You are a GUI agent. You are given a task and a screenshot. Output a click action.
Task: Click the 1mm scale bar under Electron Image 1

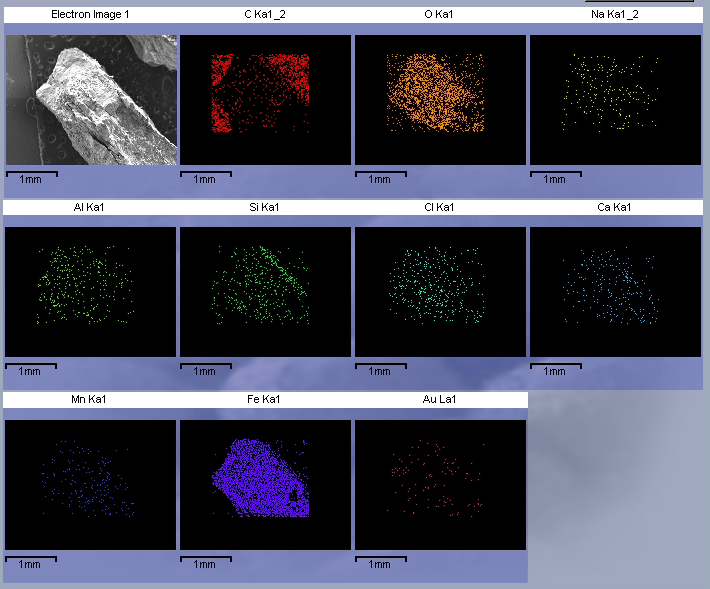tap(32, 177)
